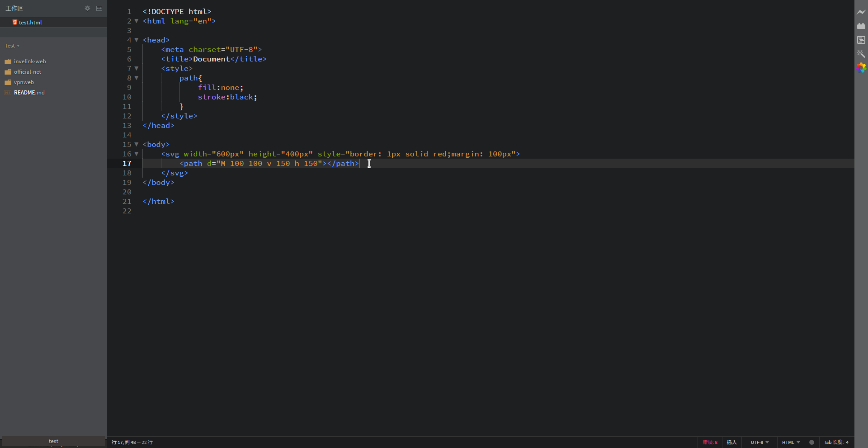The height and width of the screenshot is (448, 868).
Task: Click the test tab at the bottom left
Action: [x=53, y=441]
